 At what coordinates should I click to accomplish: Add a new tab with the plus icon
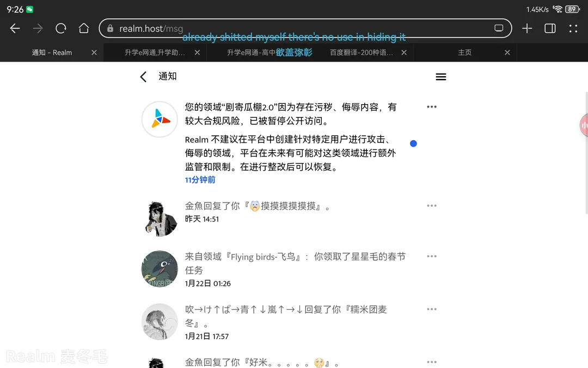527,28
